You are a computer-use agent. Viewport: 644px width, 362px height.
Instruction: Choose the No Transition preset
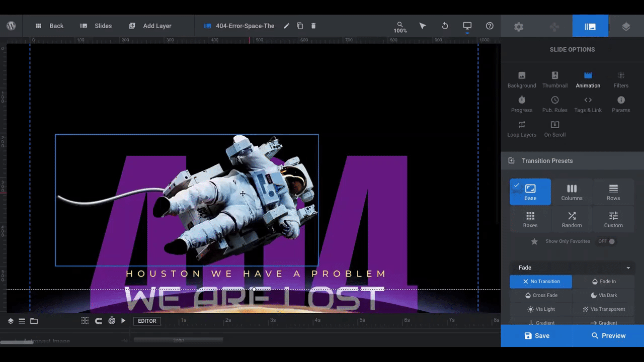[541, 282]
